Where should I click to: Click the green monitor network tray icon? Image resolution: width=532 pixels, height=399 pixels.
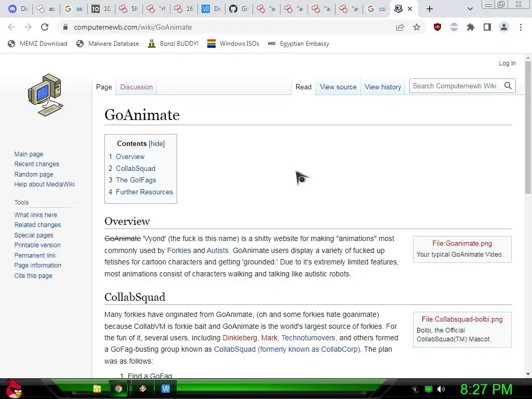click(429, 389)
